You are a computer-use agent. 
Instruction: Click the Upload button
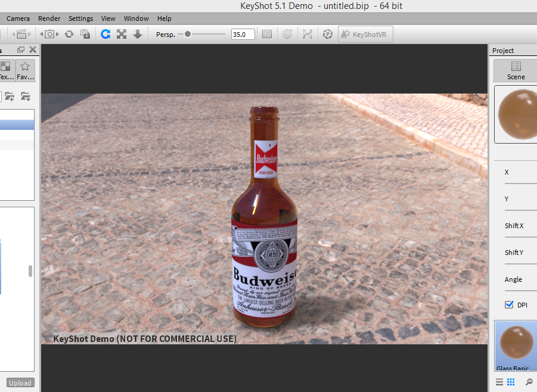point(20,382)
